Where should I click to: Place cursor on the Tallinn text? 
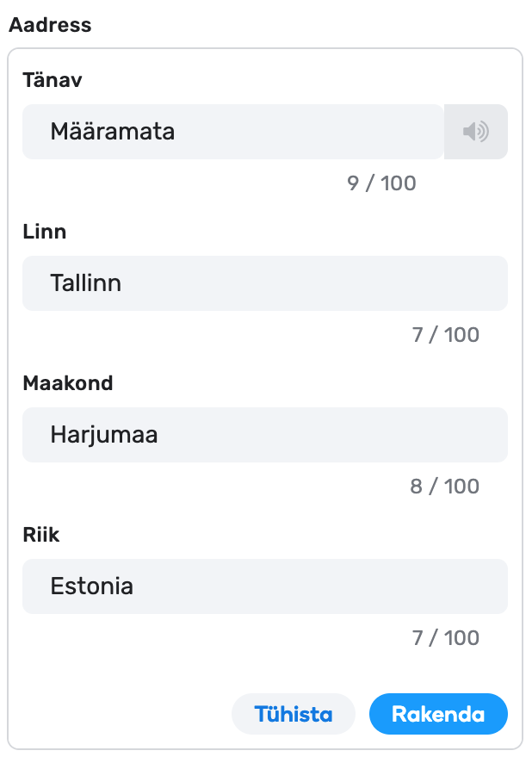tap(86, 283)
